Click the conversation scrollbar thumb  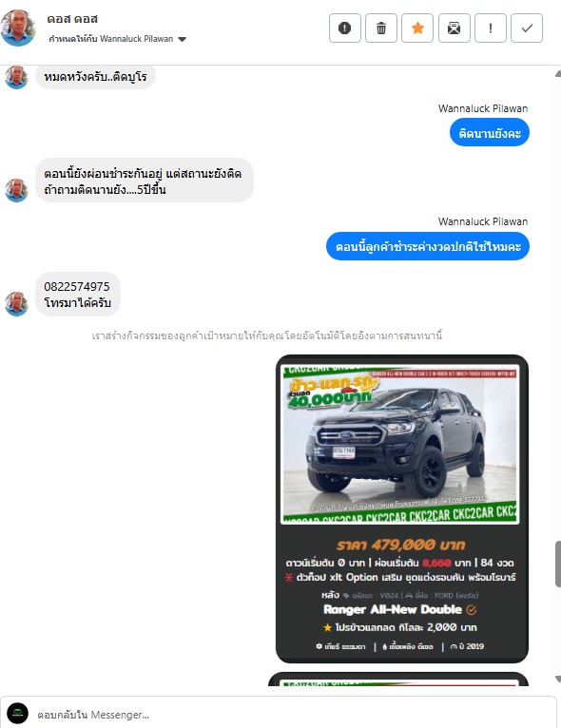point(558,564)
